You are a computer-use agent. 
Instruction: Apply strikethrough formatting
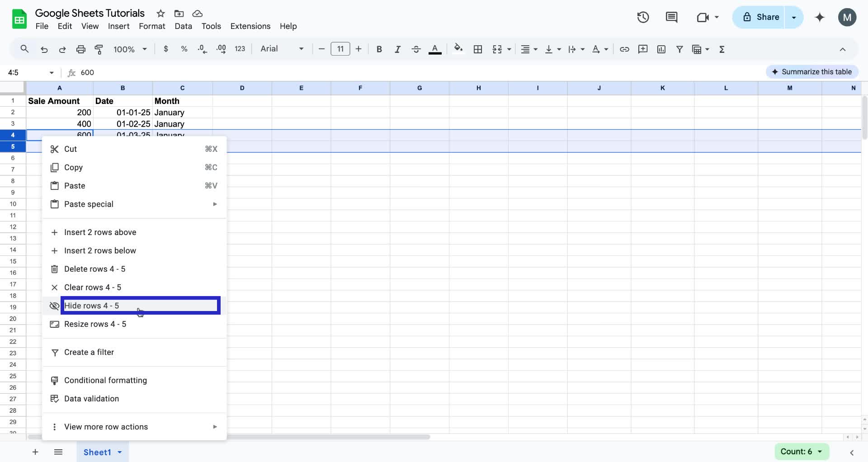(416, 49)
